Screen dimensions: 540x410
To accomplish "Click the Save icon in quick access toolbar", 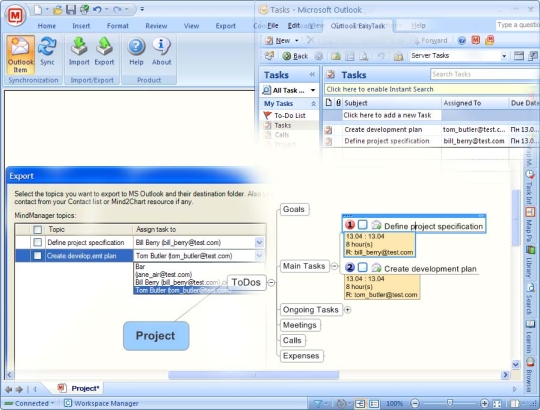I will pyautogui.click(x=71, y=9).
